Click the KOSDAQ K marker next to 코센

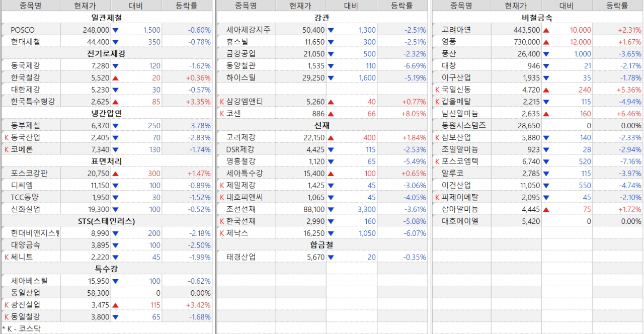[x=222, y=114]
